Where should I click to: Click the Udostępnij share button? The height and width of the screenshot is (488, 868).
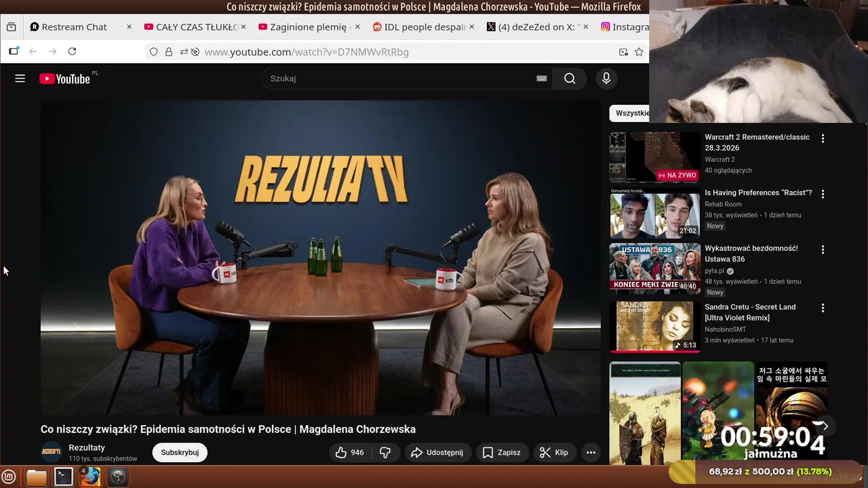tap(437, 452)
